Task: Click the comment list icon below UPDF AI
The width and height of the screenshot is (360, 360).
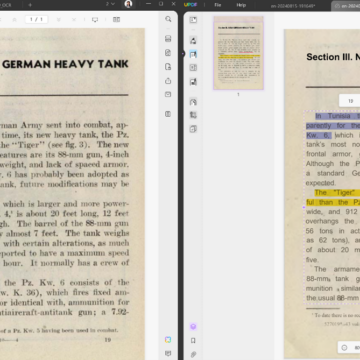Action: (x=168, y=353)
